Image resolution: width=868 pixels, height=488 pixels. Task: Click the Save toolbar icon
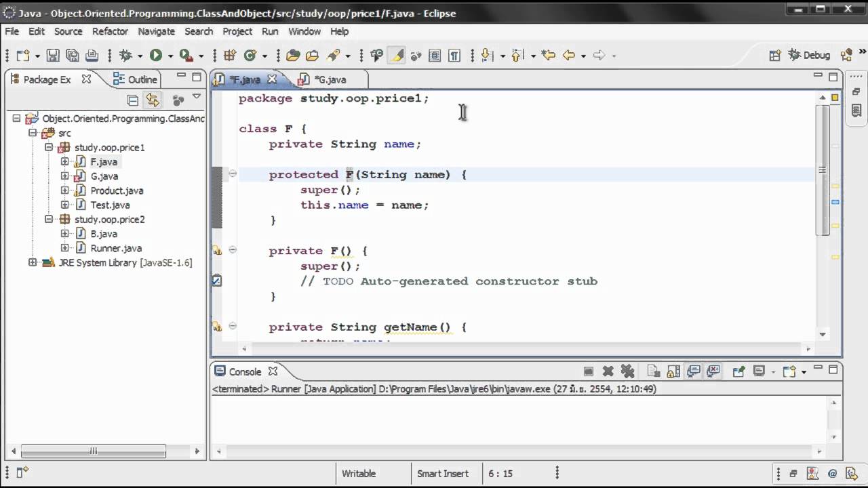pos(53,56)
